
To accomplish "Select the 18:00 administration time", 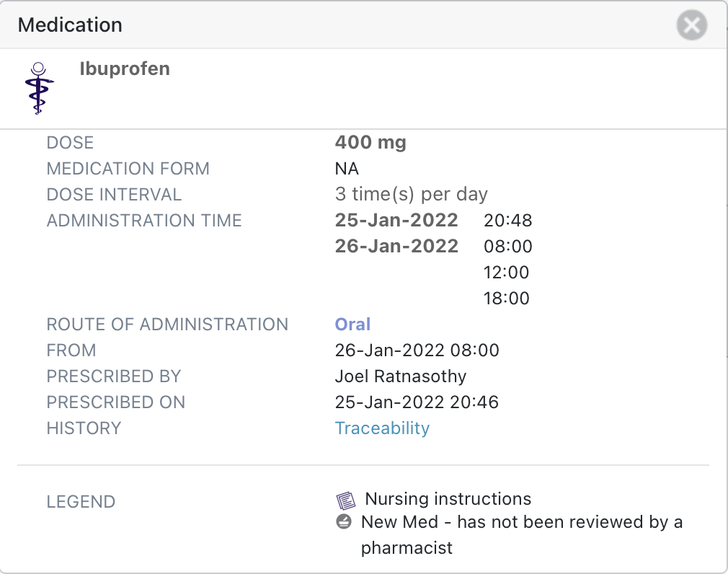I will click(507, 299).
